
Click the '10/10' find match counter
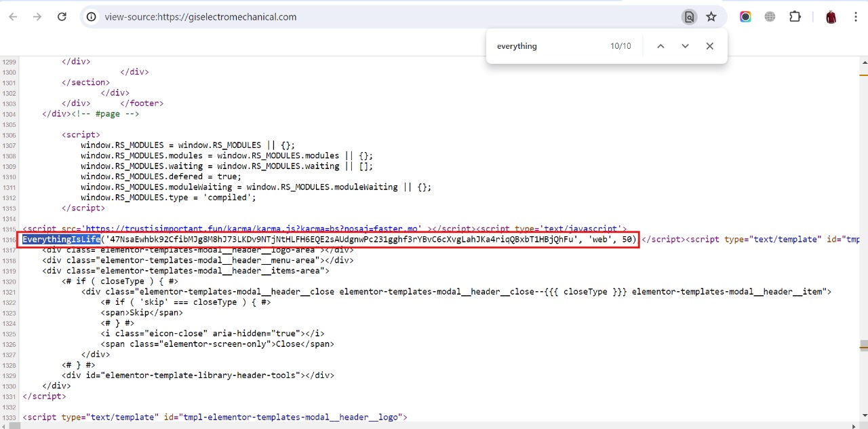tap(620, 46)
